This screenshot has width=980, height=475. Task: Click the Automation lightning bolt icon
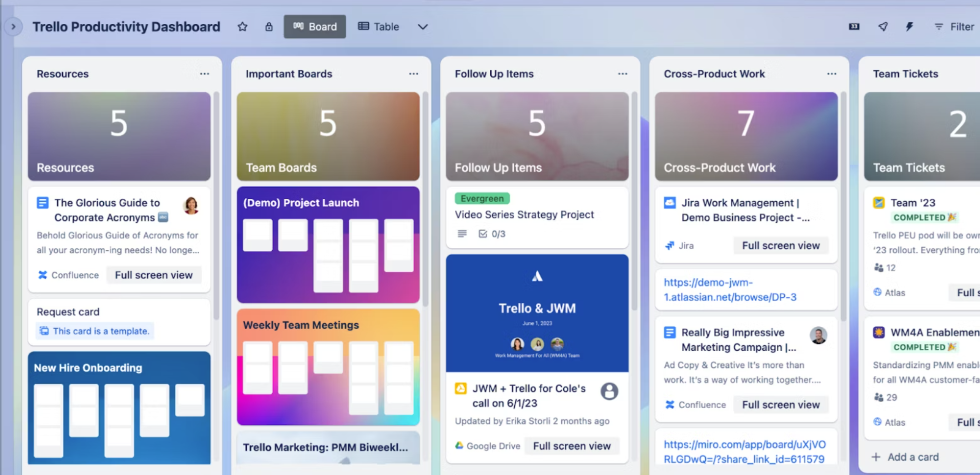click(x=910, y=27)
